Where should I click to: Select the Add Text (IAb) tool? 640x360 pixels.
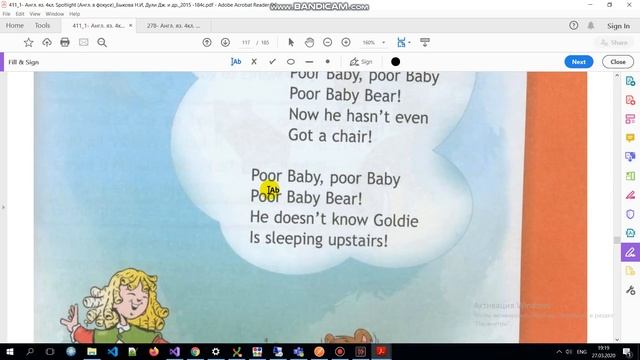pos(236,62)
